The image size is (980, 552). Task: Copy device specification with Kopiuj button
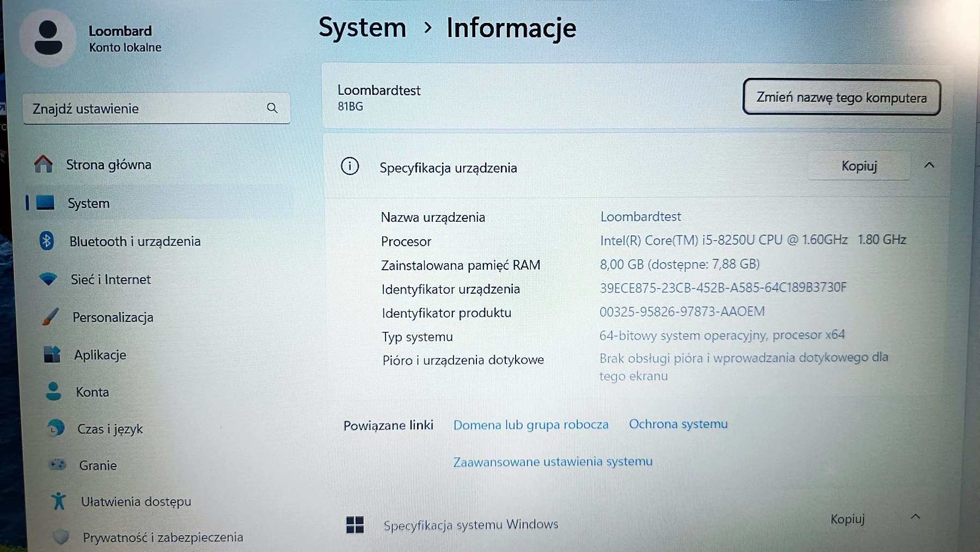point(859,166)
